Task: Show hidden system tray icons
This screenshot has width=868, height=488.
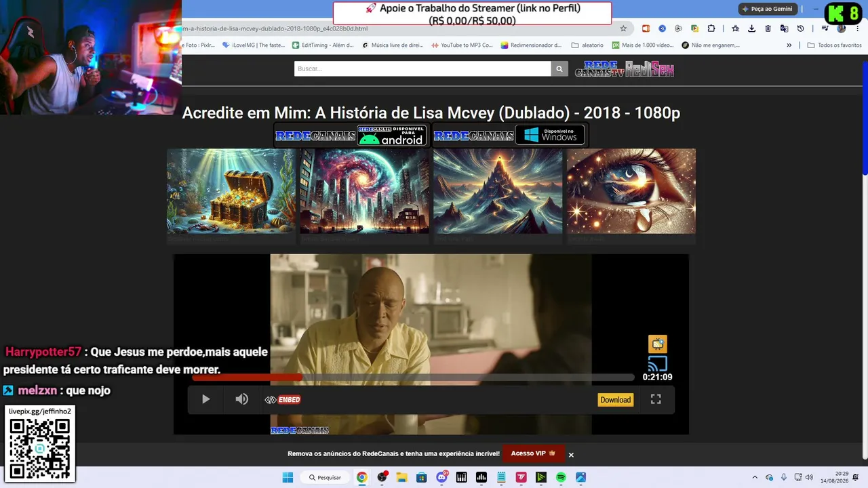Action: click(x=755, y=477)
